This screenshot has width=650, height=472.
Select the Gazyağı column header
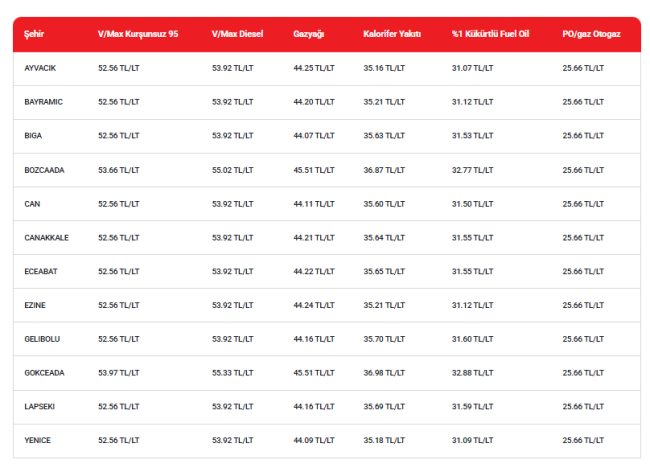click(309, 34)
